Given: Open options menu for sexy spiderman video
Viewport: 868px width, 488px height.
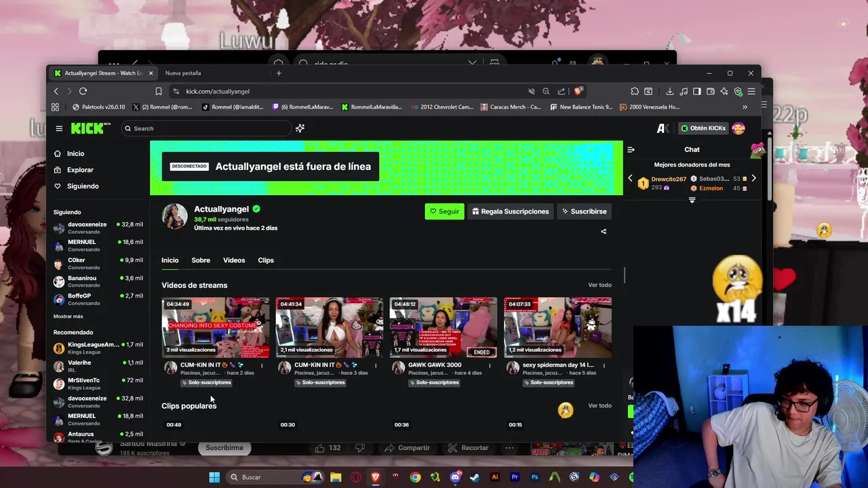Looking at the screenshot, I should (x=604, y=366).
